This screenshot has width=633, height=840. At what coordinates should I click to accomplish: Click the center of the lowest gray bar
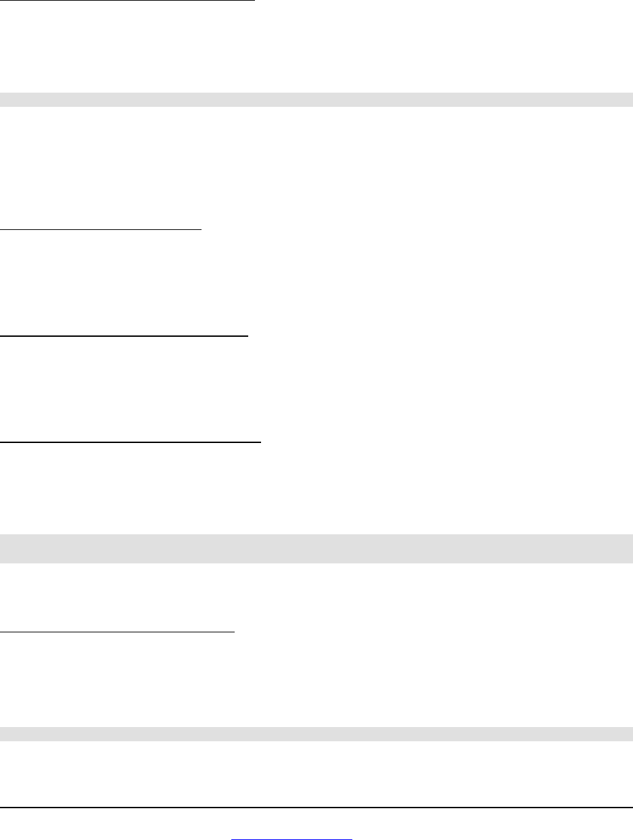[x=316, y=734]
